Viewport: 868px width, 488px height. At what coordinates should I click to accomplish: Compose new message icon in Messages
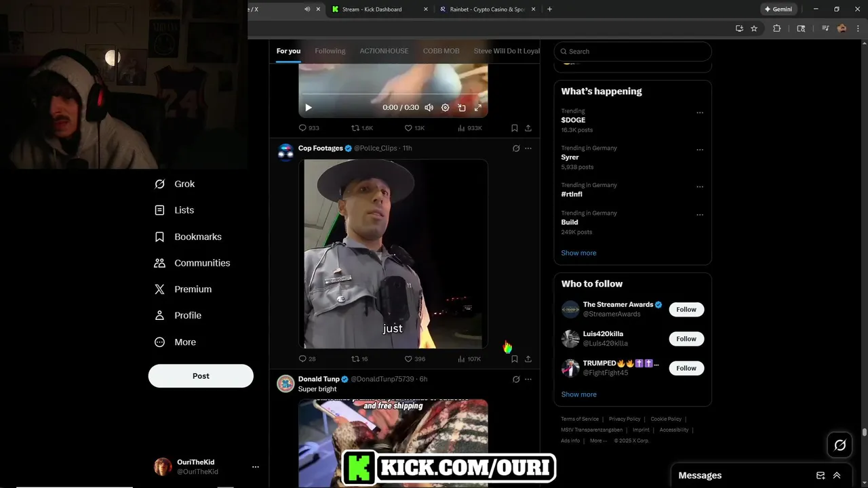[x=821, y=476]
